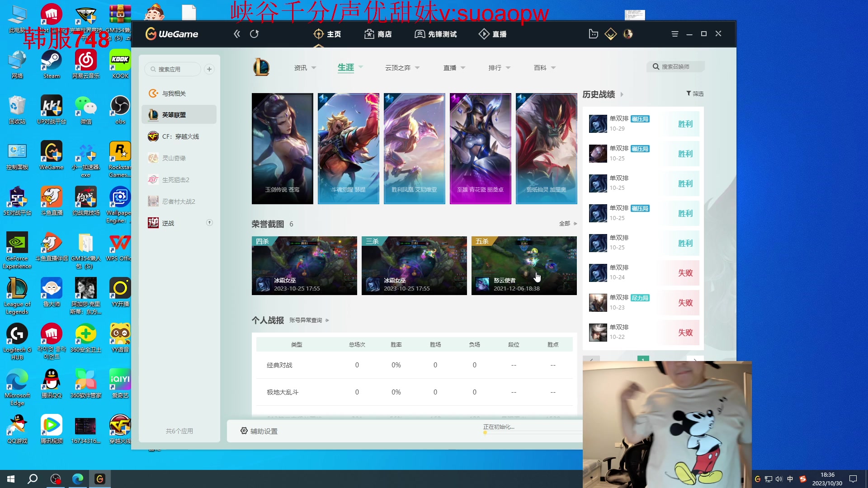
Task: Open GeForce Experience desktop icon
Action: pos(17,250)
